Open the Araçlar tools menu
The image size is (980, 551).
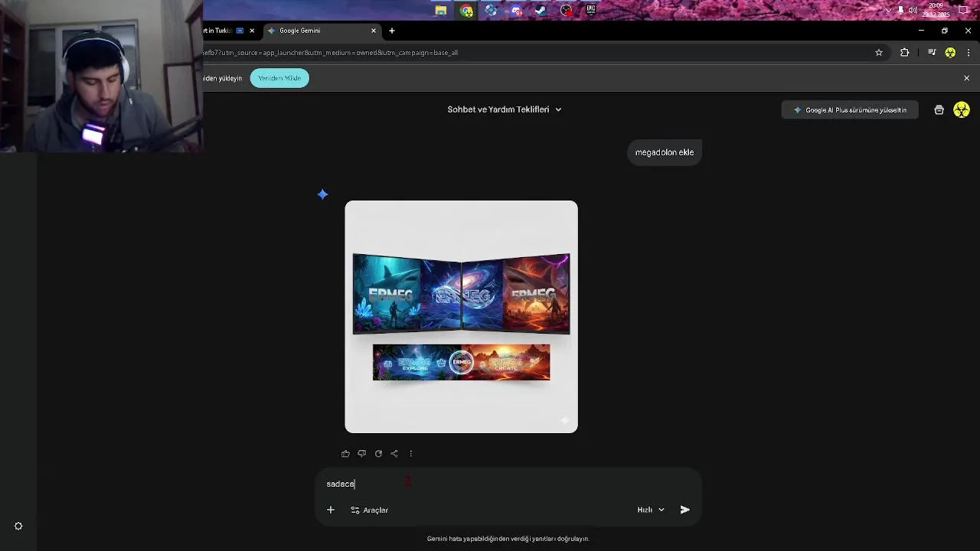coord(370,510)
